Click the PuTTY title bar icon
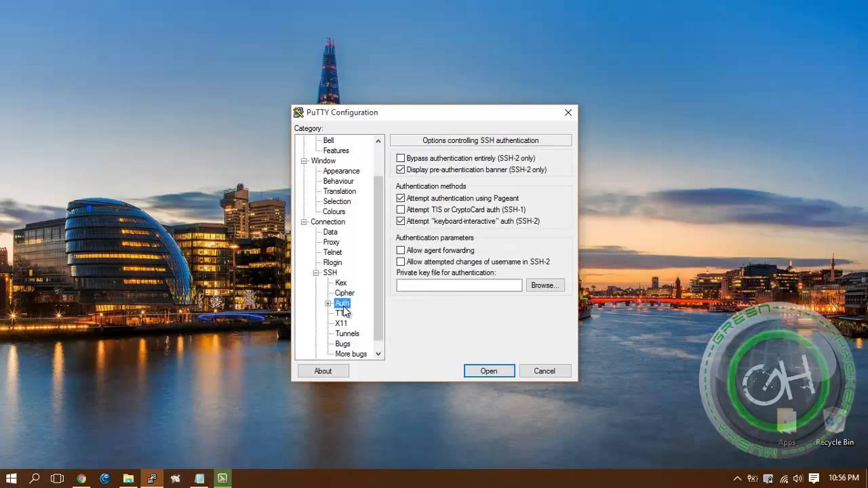The image size is (868, 488). tap(298, 113)
